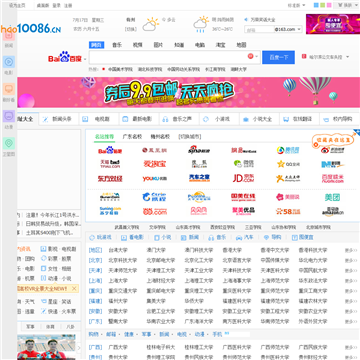Click the 百度一下 search button

click(278, 57)
